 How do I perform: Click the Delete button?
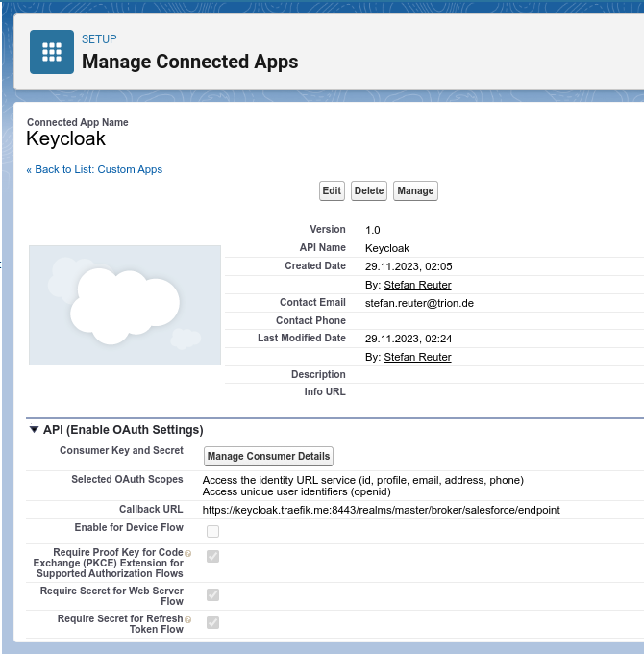[369, 190]
